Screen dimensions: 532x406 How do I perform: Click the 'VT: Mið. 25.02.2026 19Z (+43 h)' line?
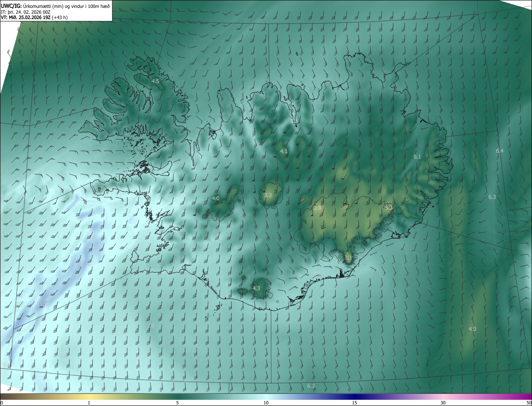34,18
